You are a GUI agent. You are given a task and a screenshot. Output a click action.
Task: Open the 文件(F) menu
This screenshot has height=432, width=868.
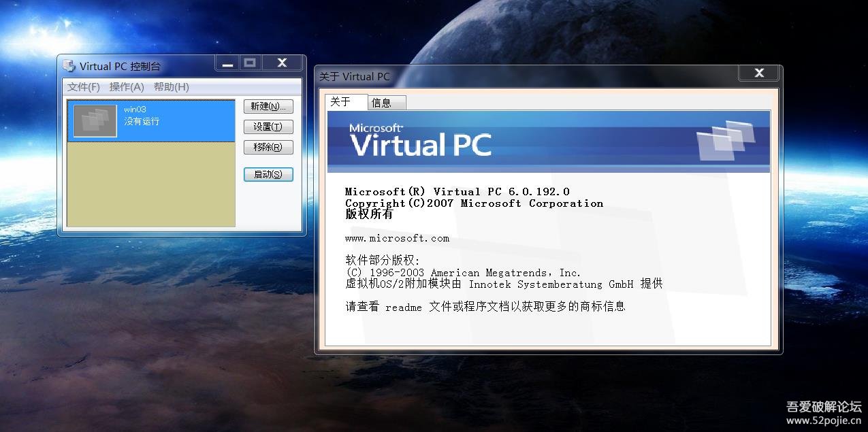[x=84, y=87]
